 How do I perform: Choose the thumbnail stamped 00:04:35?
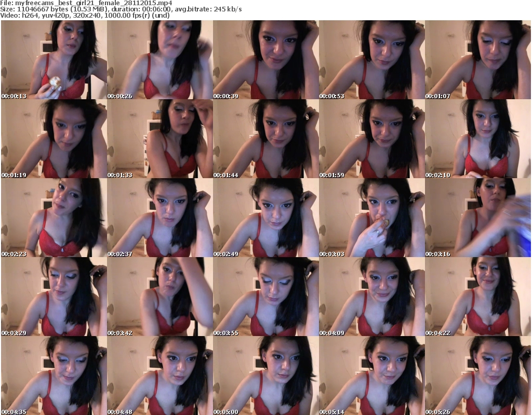pyautogui.click(x=54, y=376)
